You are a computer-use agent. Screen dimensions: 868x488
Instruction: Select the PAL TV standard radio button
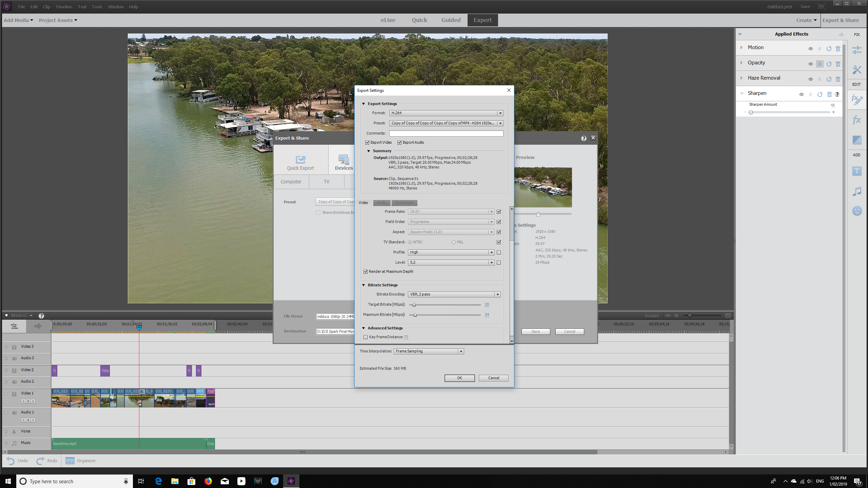(x=453, y=242)
